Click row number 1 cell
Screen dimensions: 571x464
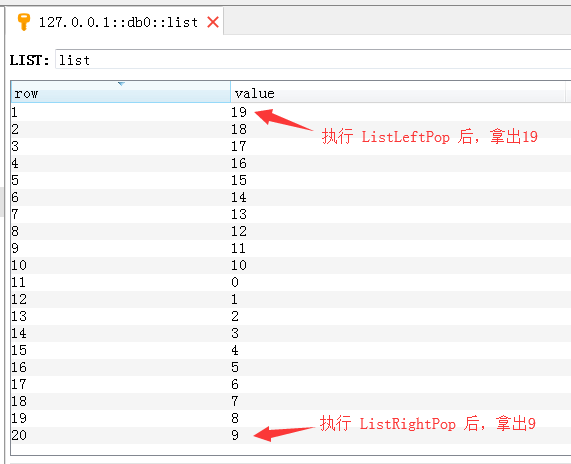pyautogui.click(x=121, y=112)
